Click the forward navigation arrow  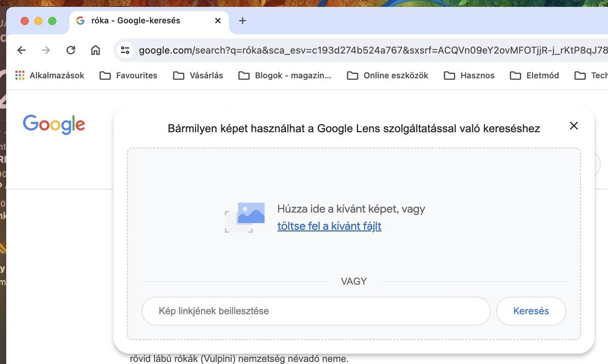point(46,50)
